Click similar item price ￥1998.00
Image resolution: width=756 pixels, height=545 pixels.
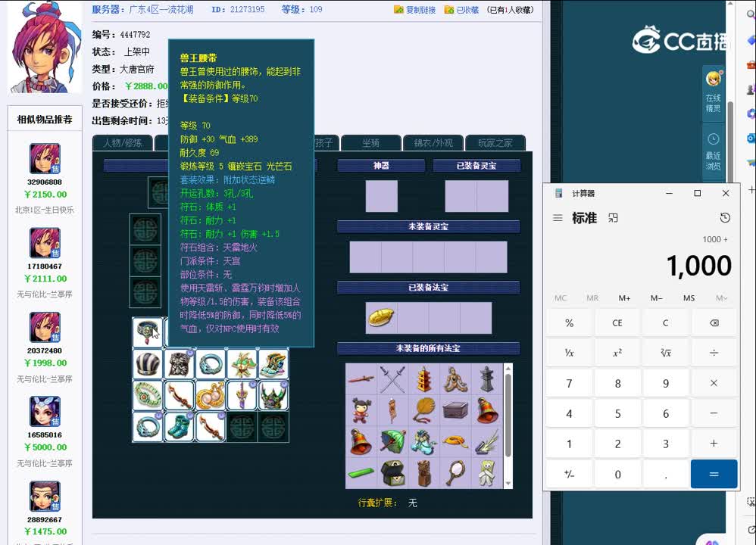click(x=45, y=363)
